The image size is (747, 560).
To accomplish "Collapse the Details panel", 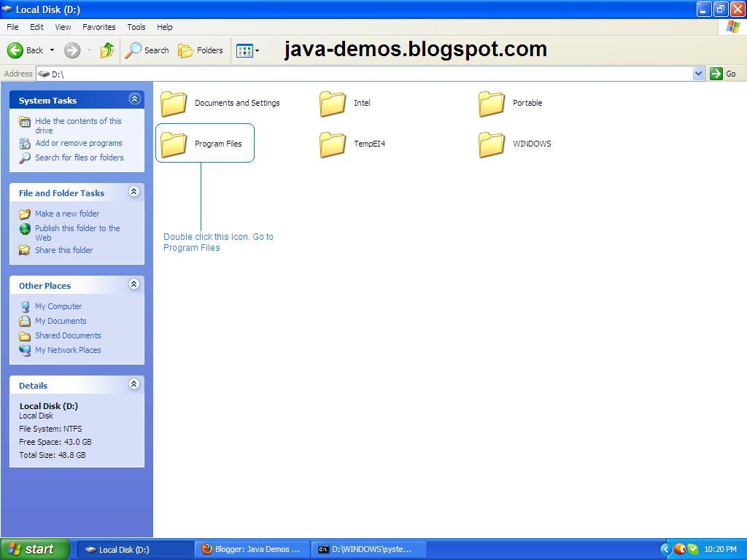I will click(134, 384).
